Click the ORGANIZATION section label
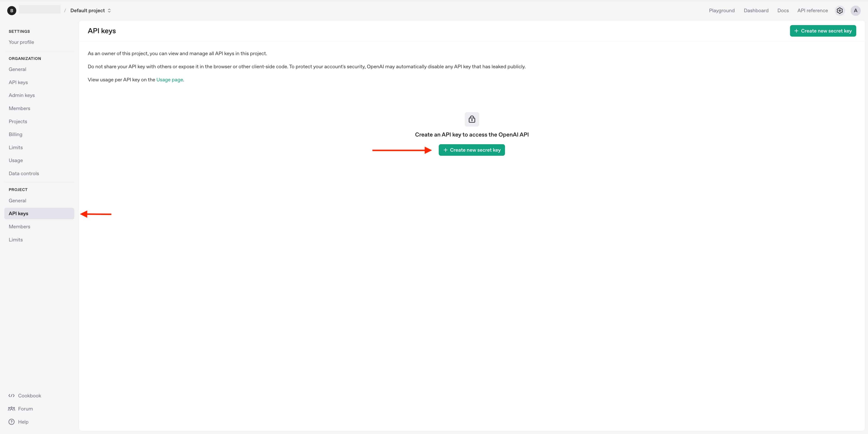 click(25, 59)
